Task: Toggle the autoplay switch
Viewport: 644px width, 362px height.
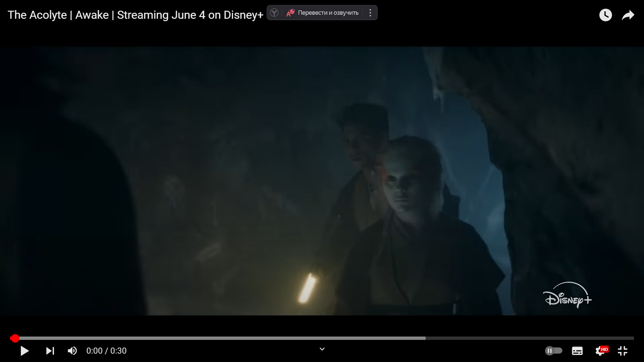Action: click(553, 351)
